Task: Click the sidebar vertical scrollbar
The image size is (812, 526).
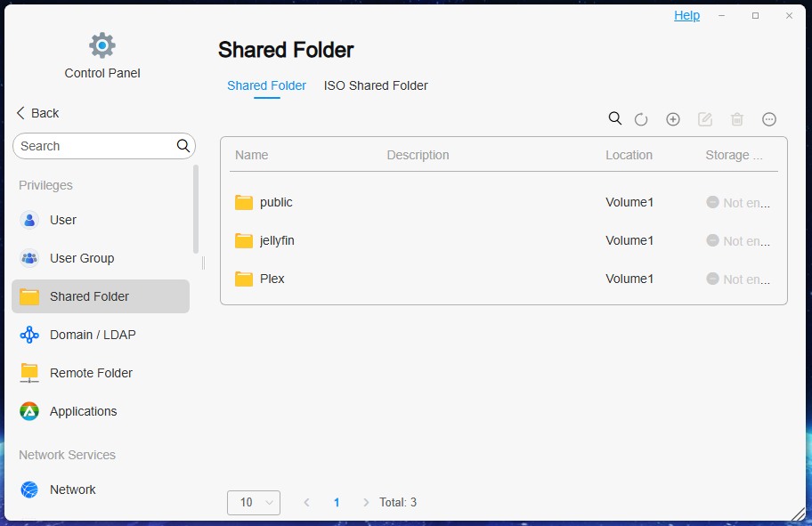Action: pos(196,209)
